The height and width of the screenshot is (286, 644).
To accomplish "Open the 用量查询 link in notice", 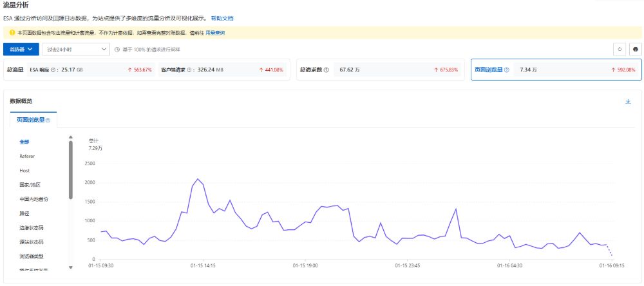I will pos(215,33).
